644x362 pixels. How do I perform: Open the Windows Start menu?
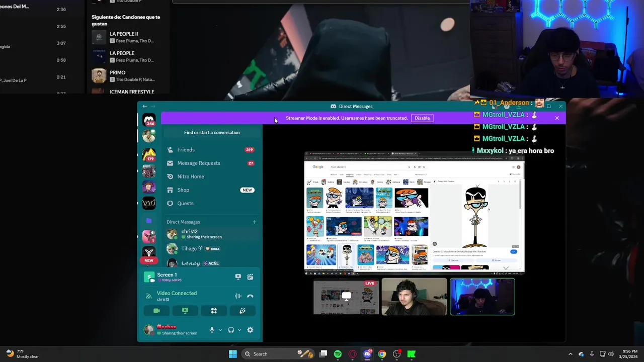click(233, 354)
